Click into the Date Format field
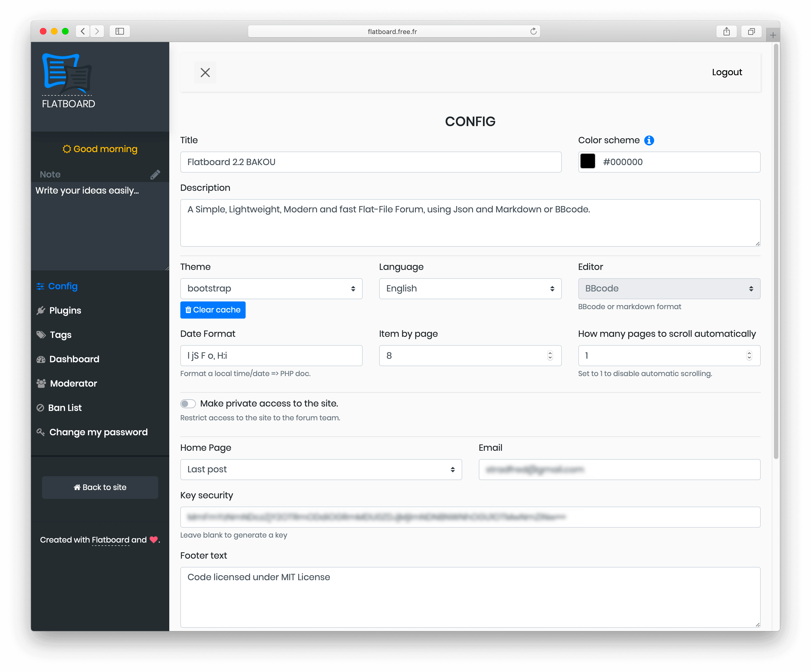This screenshot has width=811, height=672. click(271, 356)
